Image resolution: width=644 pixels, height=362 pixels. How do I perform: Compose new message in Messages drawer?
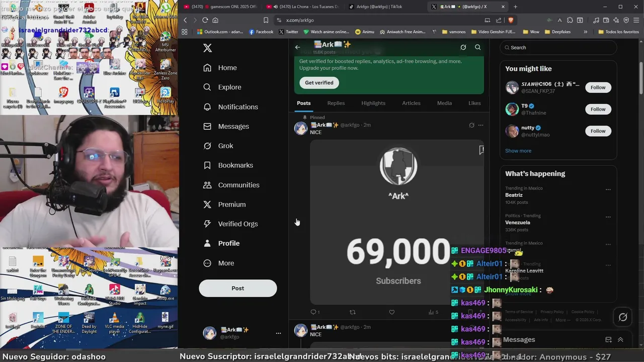[608, 340]
